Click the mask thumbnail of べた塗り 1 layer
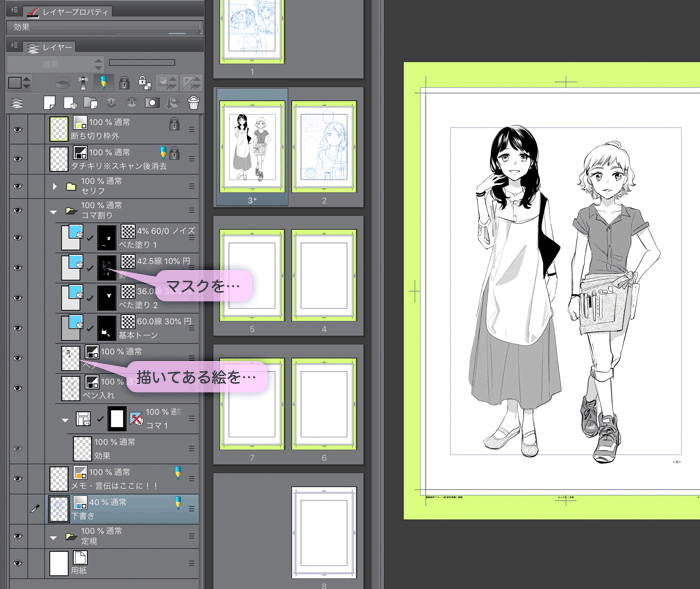The height and width of the screenshot is (589, 700). [107, 237]
